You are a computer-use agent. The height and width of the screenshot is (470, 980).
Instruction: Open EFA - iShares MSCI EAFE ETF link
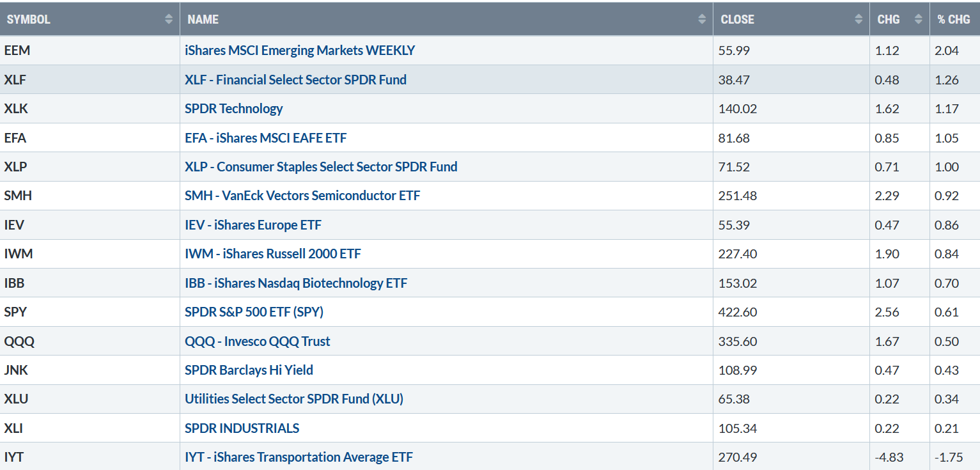click(265, 138)
